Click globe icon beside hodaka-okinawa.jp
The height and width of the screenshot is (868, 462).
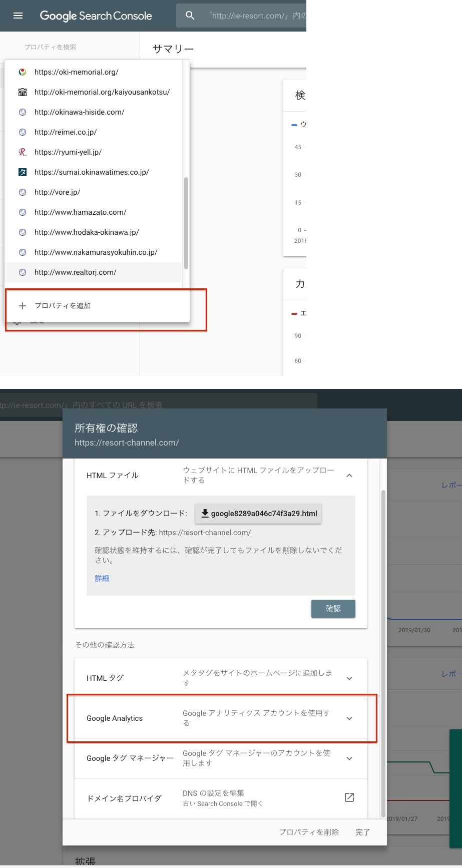click(23, 232)
